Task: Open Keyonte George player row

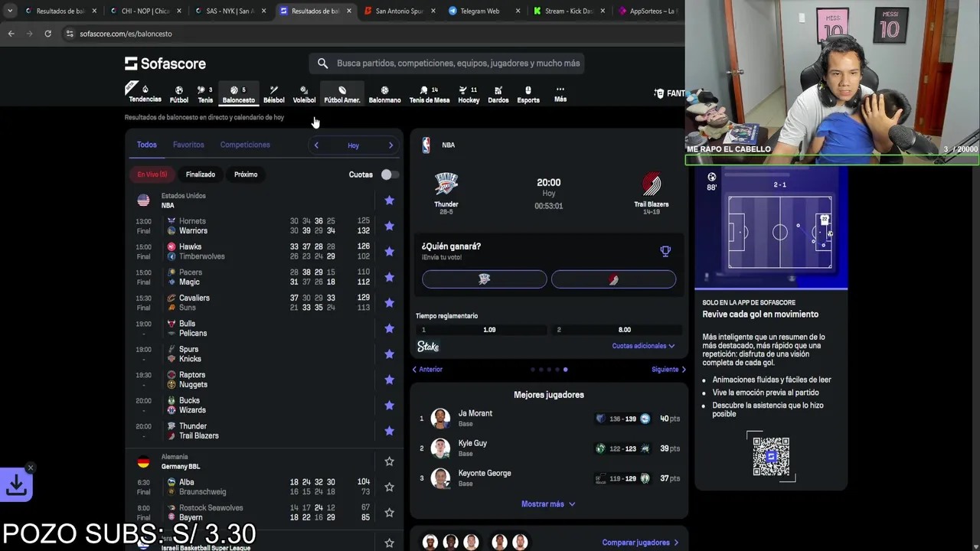Action: [549, 478]
